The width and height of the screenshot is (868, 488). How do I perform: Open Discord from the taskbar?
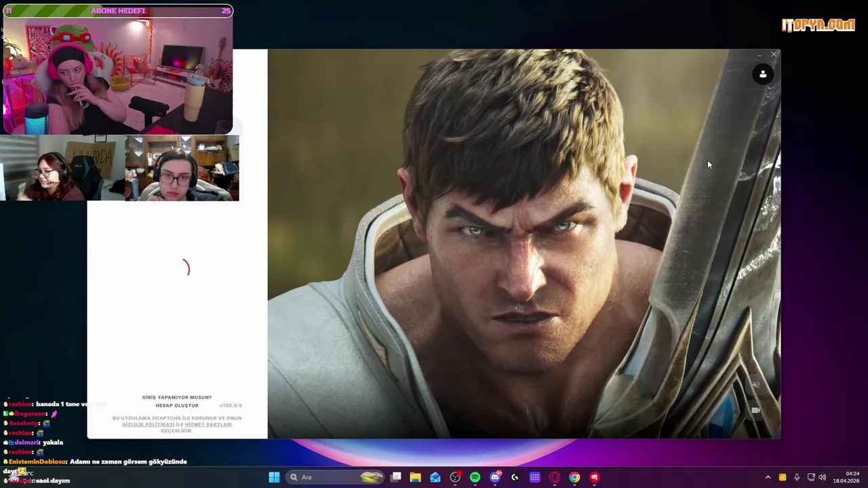495,477
